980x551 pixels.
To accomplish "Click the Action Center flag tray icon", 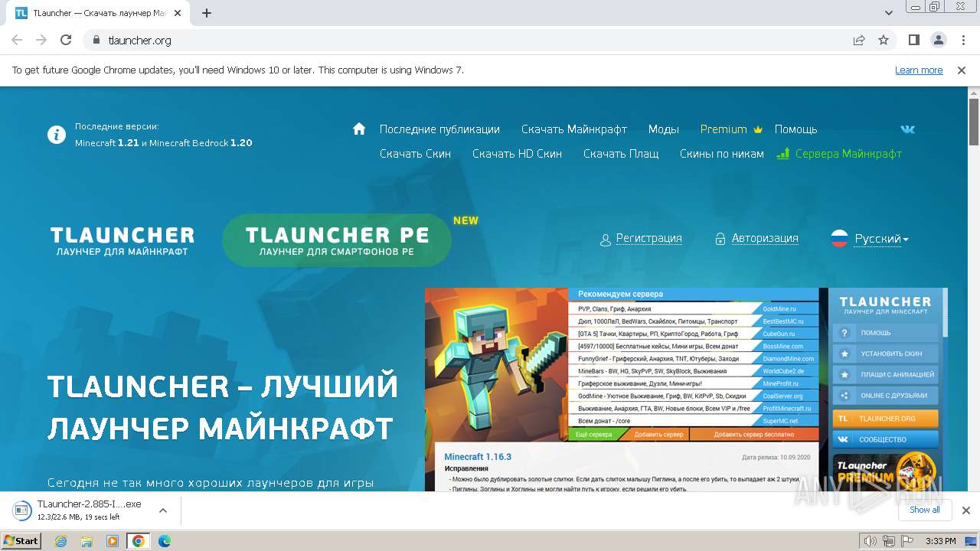I will [x=908, y=541].
